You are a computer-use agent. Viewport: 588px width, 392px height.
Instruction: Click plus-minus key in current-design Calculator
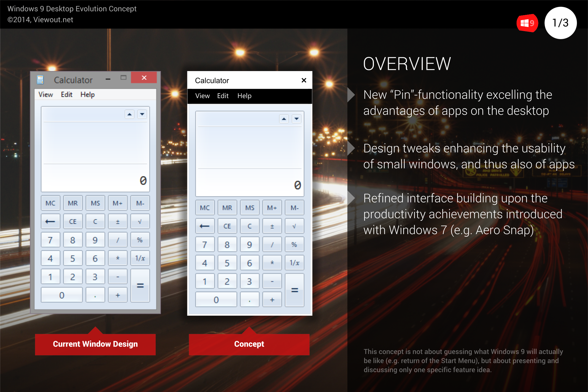pyautogui.click(x=118, y=221)
